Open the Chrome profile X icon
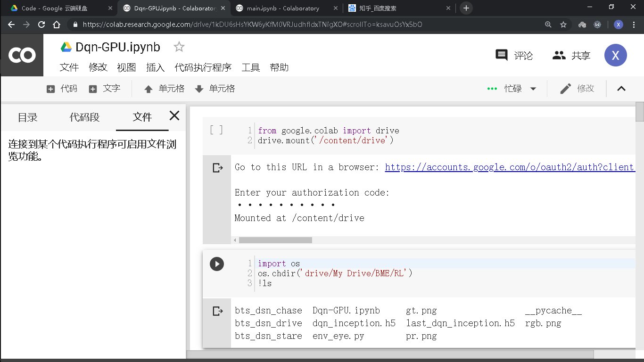The height and width of the screenshot is (362, 644). [619, 25]
